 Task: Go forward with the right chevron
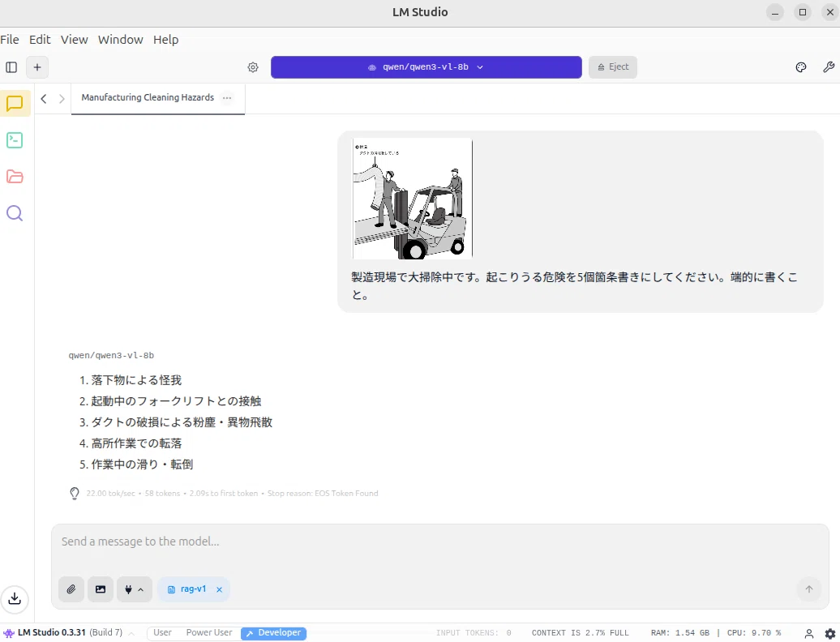point(62,99)
